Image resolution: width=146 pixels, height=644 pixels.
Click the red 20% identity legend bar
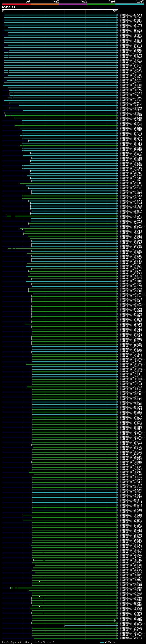coord(16,4)
